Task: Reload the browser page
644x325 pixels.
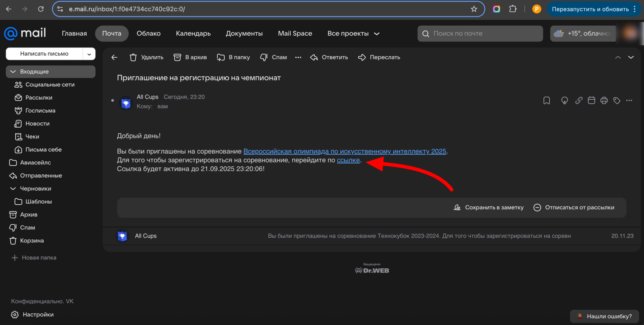Action: click(41, 9)
